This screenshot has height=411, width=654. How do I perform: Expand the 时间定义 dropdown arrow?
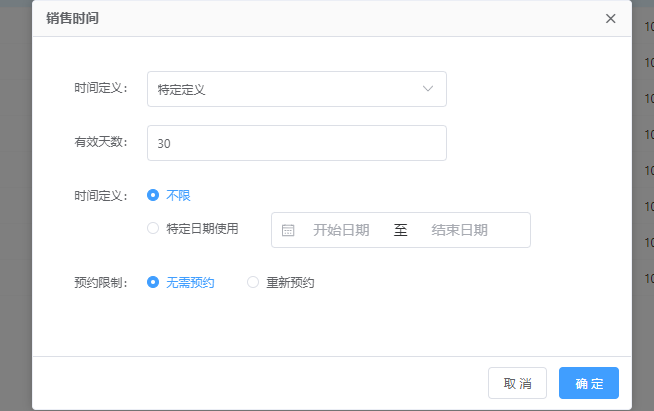pos(428,89)
